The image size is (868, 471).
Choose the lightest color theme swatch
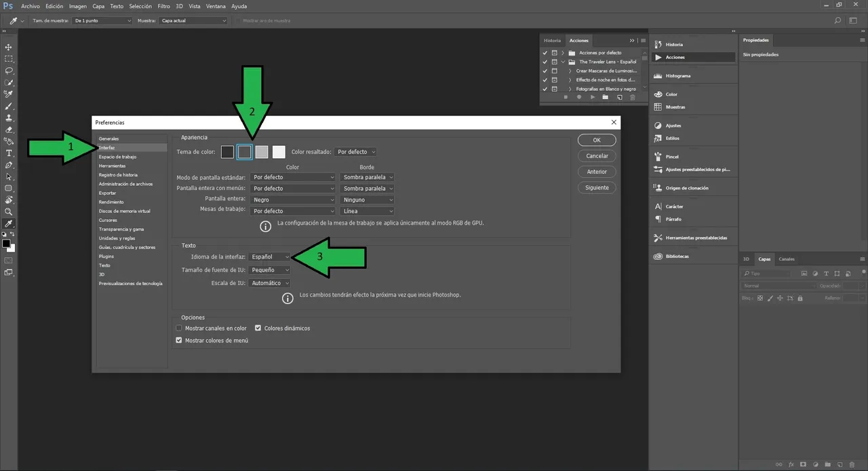point(279,152)
